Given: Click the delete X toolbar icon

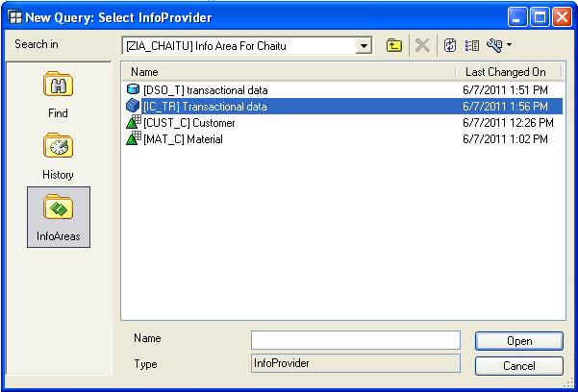Looking at the screenshot, I should coord(422,46).
